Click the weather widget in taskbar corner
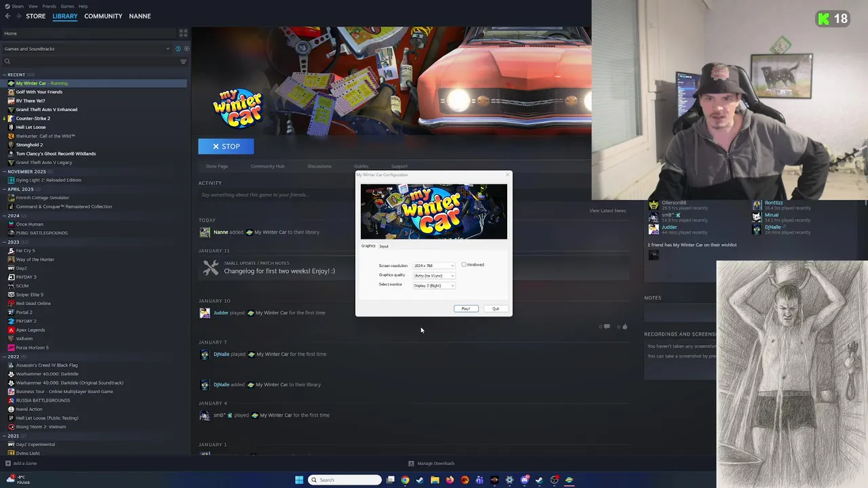Image resolution: width=868 pixels, height=488 pixels. [18, 480]
